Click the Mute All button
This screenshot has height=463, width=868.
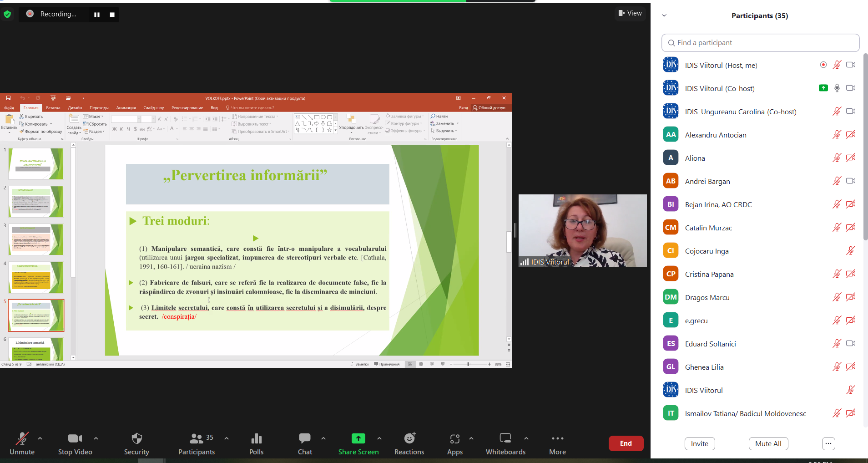tap(768, 444)
